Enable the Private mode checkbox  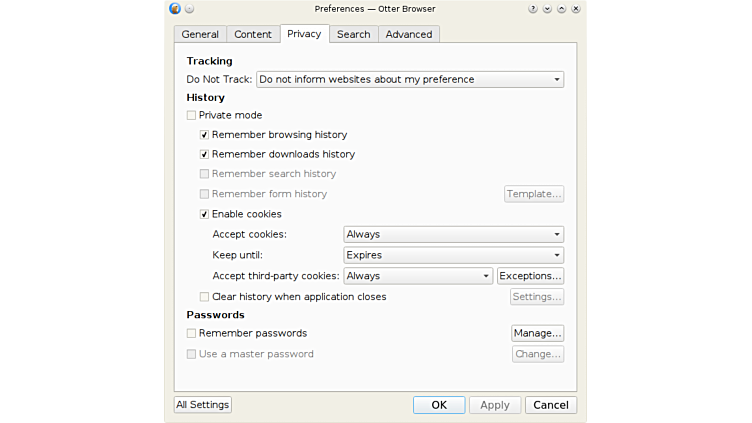click(x=192, y=115)
